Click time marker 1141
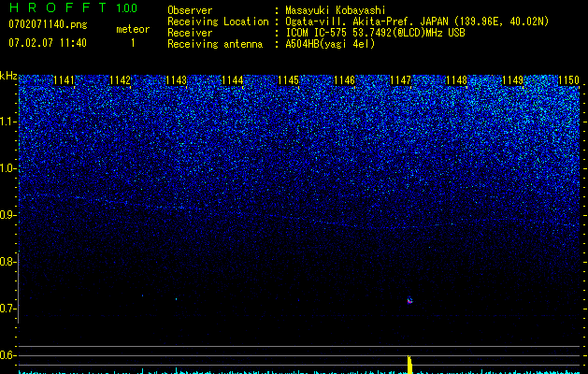 coord(64,80)
